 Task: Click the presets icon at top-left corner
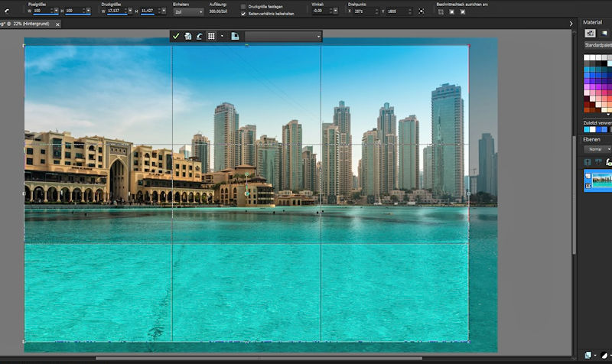7,11
